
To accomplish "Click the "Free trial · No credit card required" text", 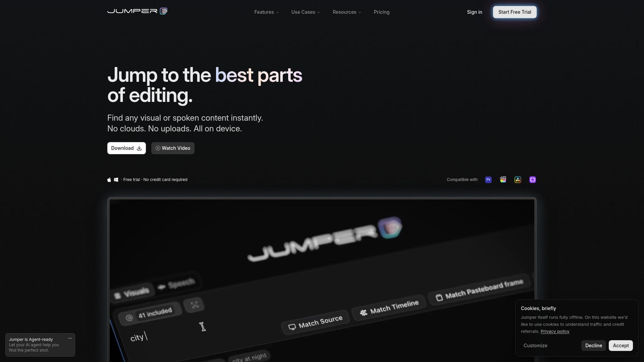I will (155, 180).
